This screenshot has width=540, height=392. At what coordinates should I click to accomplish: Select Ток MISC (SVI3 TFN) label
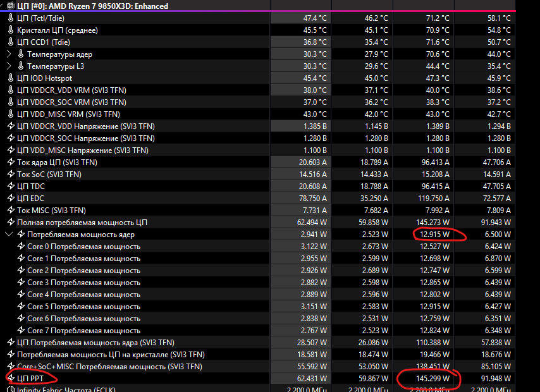tap(51, 211)
